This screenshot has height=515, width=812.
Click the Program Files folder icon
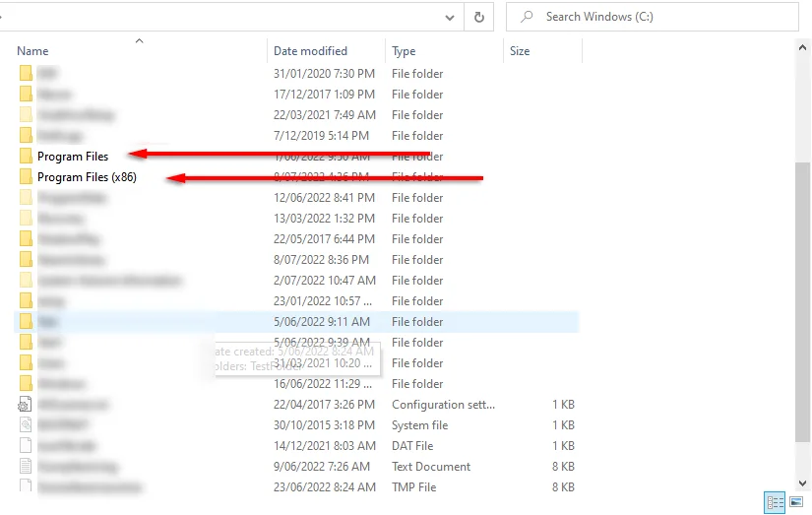coord(26,156)
